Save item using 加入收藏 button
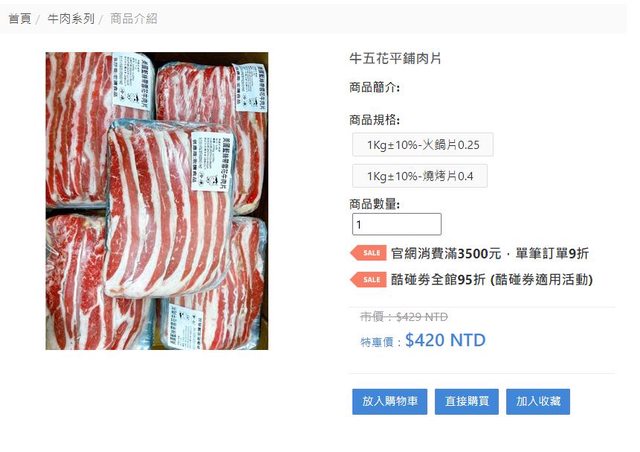The image size is (640, 452). click(538, 401)
